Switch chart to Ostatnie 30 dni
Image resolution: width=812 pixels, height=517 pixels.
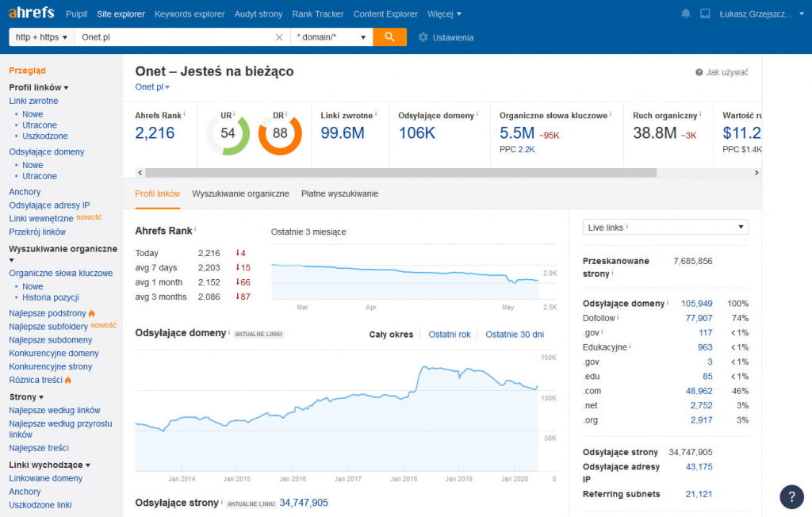[515, 335]
